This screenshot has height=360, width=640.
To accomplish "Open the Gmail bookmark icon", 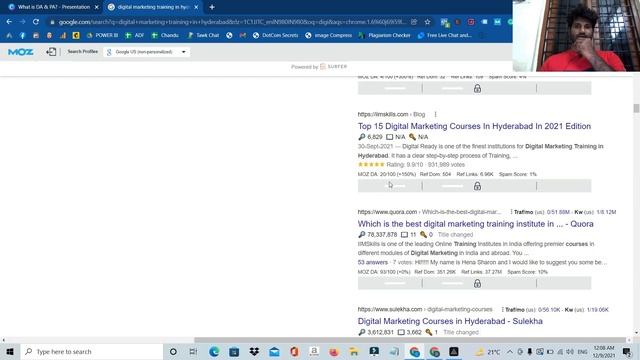I will (x=243, y=36).
